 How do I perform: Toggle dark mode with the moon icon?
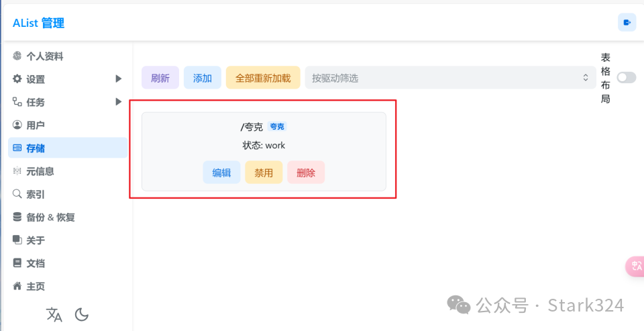82,314
